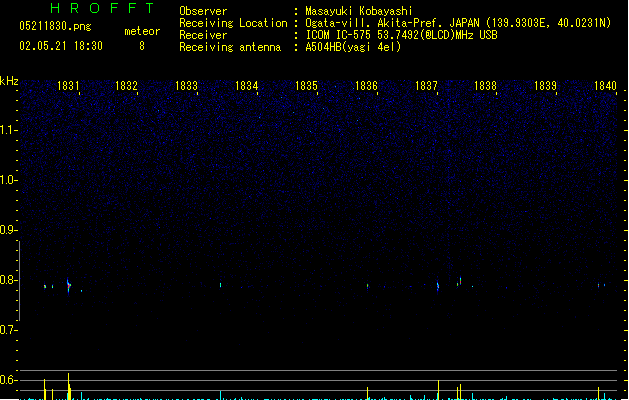Click the meteor count value 8
Image resolution: width=629 pixels, height=400 pixels.
coord(142,46)
